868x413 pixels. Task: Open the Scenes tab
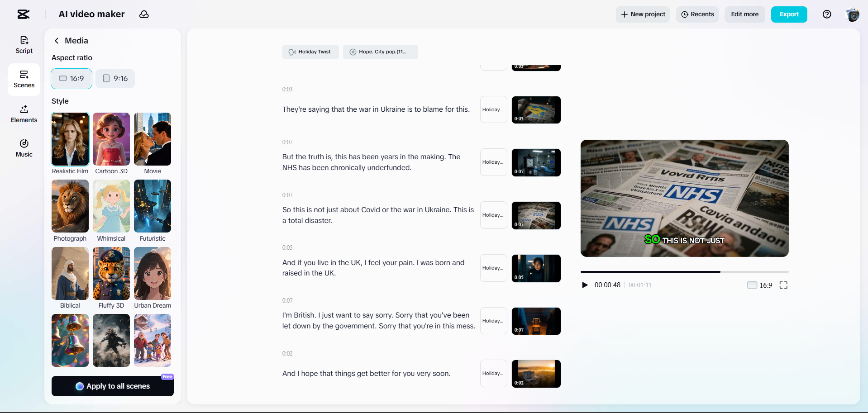[24, 79]
